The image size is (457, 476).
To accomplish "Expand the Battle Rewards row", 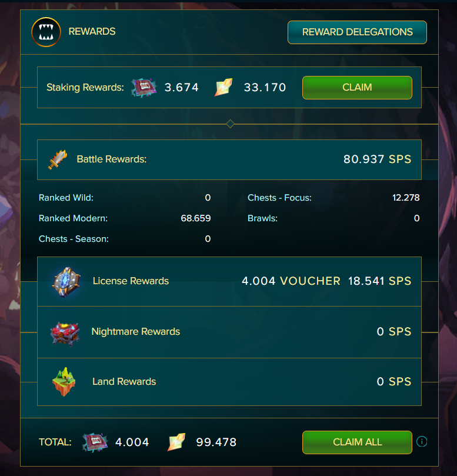I will (x=229, y=159).
